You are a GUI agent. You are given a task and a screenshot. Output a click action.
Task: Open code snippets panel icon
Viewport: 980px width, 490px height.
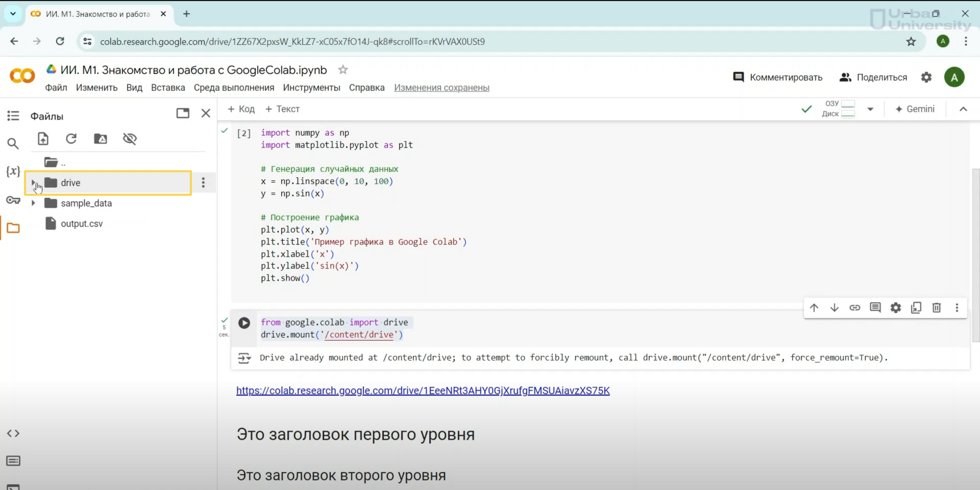pos(13,433)
